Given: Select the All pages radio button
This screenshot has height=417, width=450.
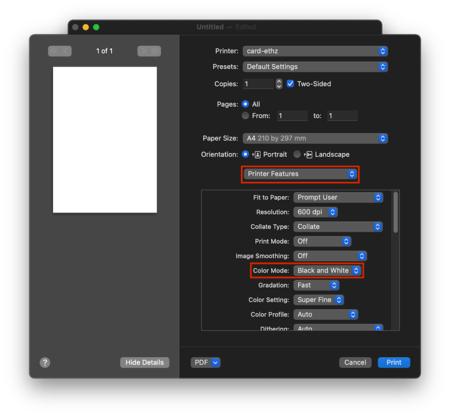Looking at the screenshot, I should (x=245, y=104).
